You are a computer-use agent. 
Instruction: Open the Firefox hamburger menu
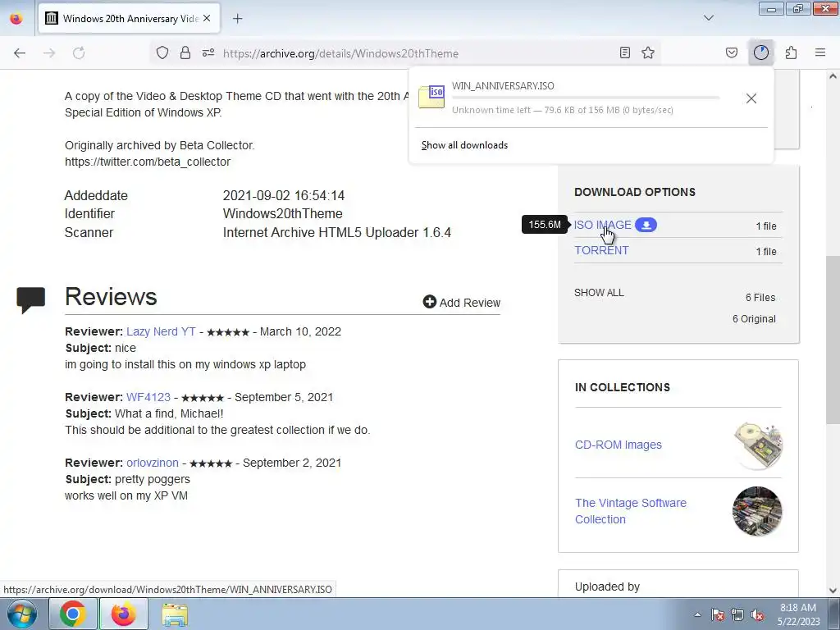tap(820, 53)
